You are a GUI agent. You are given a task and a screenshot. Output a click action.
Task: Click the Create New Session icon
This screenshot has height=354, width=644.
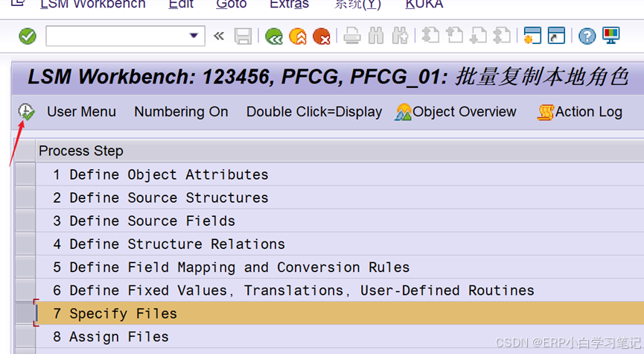coord(532,35)
